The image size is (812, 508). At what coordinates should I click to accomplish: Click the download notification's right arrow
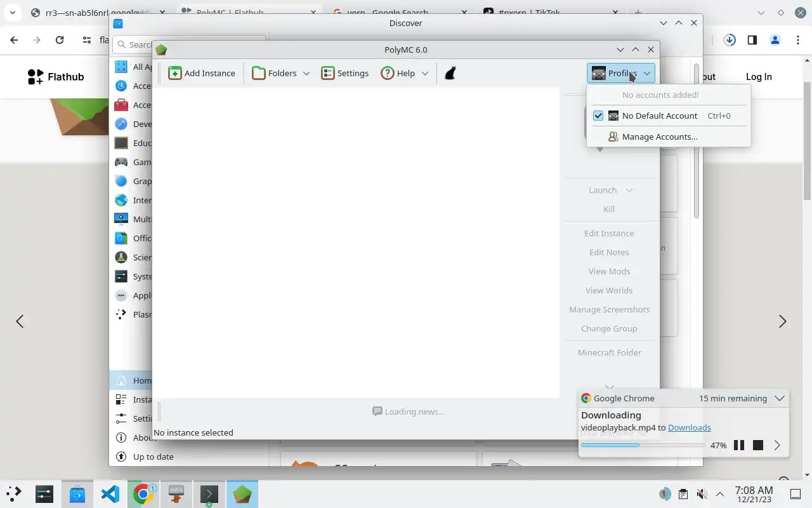pos(777,445)
